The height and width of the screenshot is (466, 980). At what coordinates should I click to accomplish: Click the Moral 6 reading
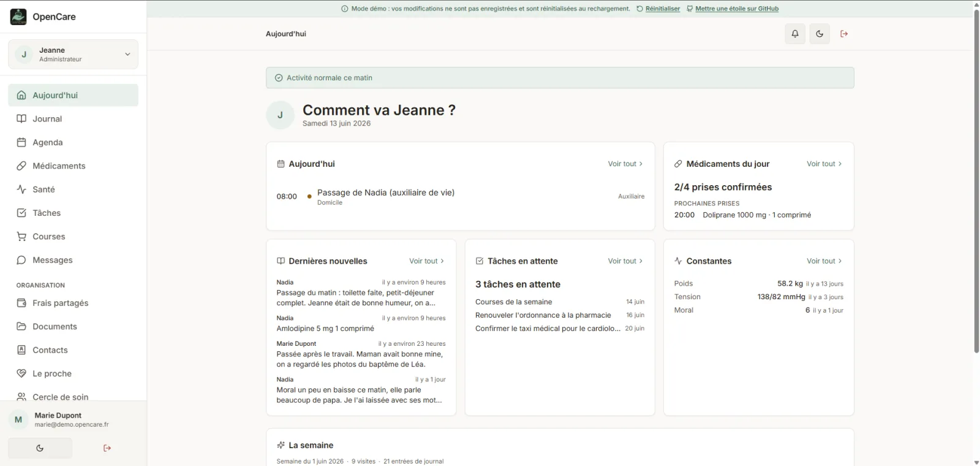point(759,310)
